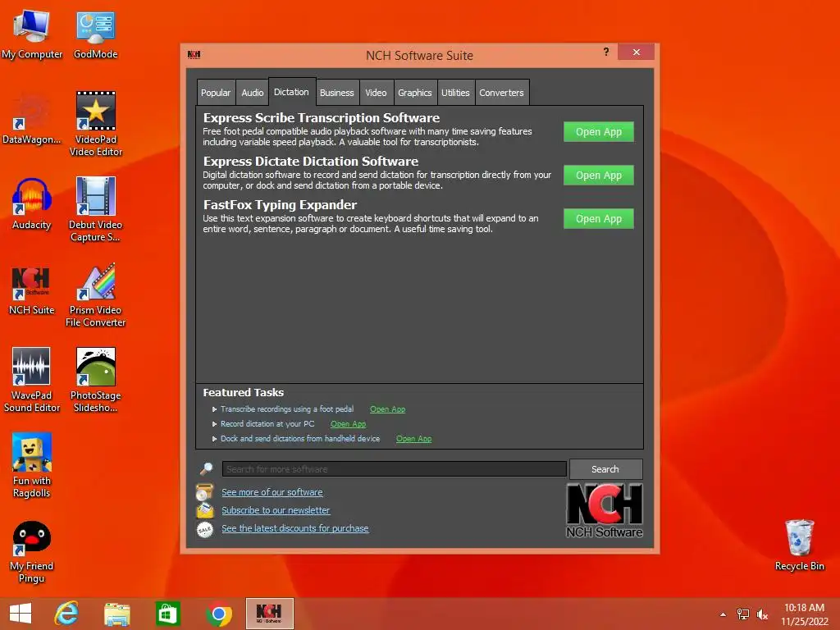The height and width of the screenshot is (630, 840).
Task: Click NCH Software logo in dialog
Action: 605,510
